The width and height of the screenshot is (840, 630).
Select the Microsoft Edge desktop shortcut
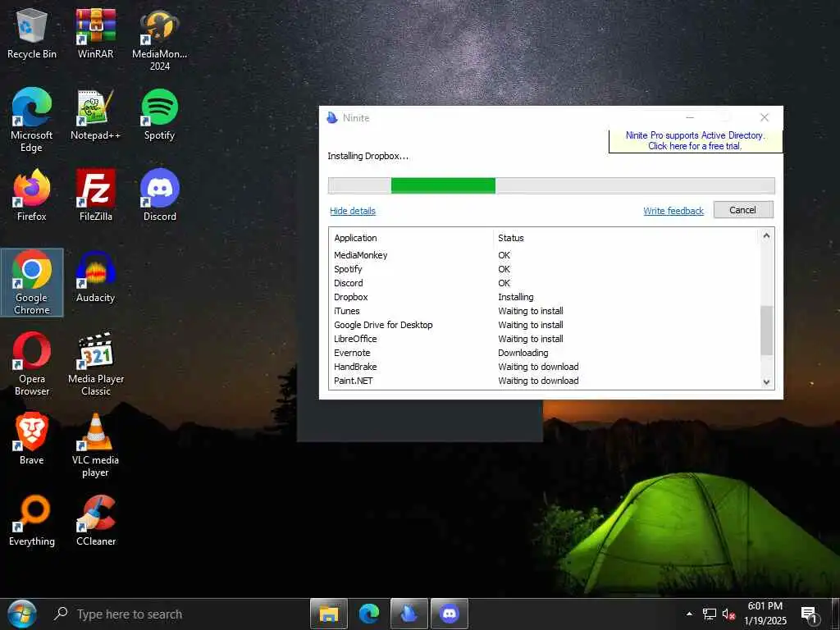pyautogui.click(x=32, y=121)
